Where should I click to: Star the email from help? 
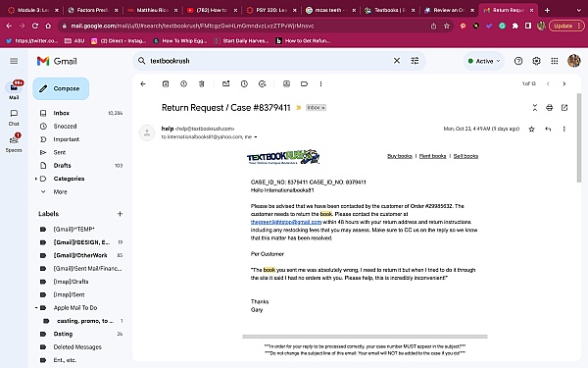pos(531,129)
